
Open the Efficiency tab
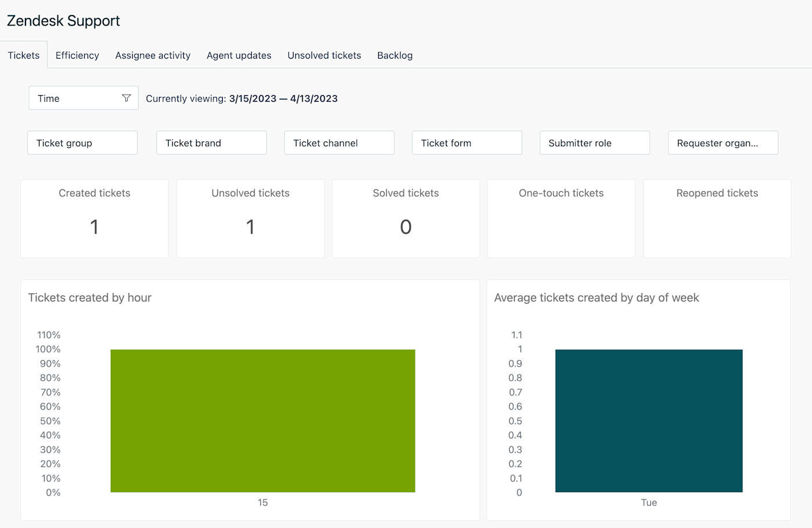click(77, 55)
